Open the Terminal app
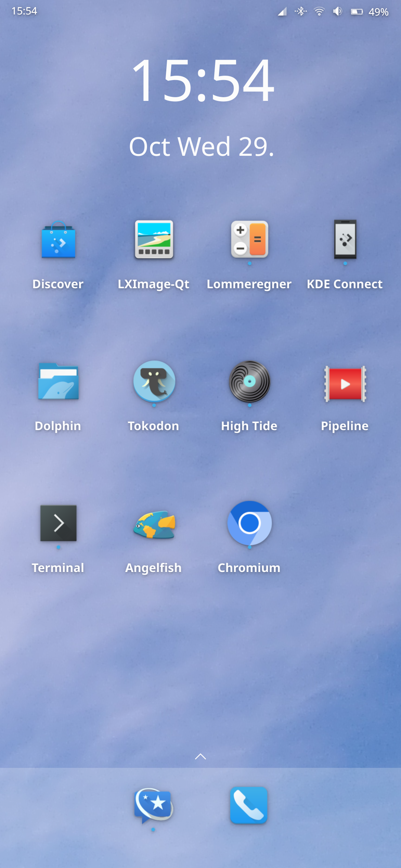 [58, 523]
